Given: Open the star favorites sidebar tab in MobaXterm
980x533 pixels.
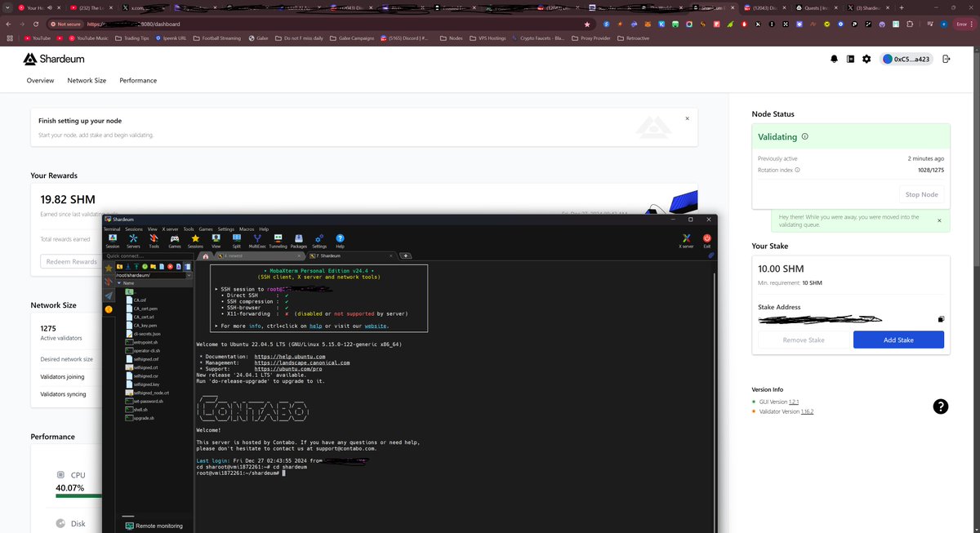Looking at the screenshot, I should pos(109,268).
